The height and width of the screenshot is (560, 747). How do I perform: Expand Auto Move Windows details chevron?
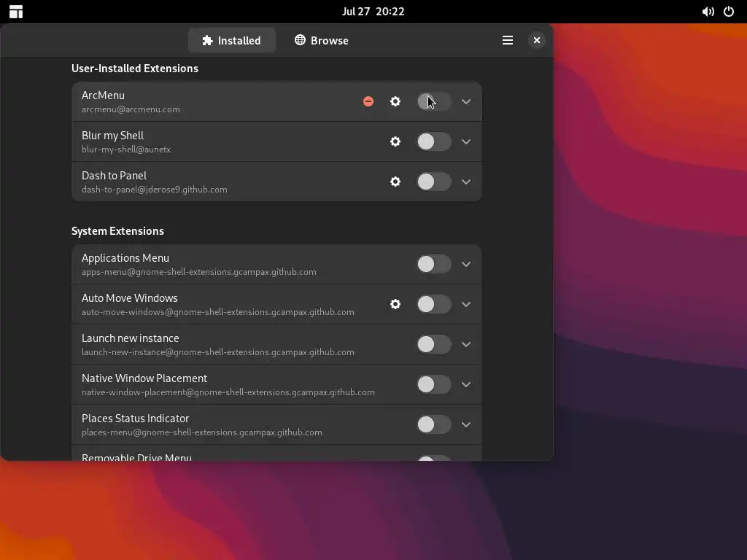(466, 304)
